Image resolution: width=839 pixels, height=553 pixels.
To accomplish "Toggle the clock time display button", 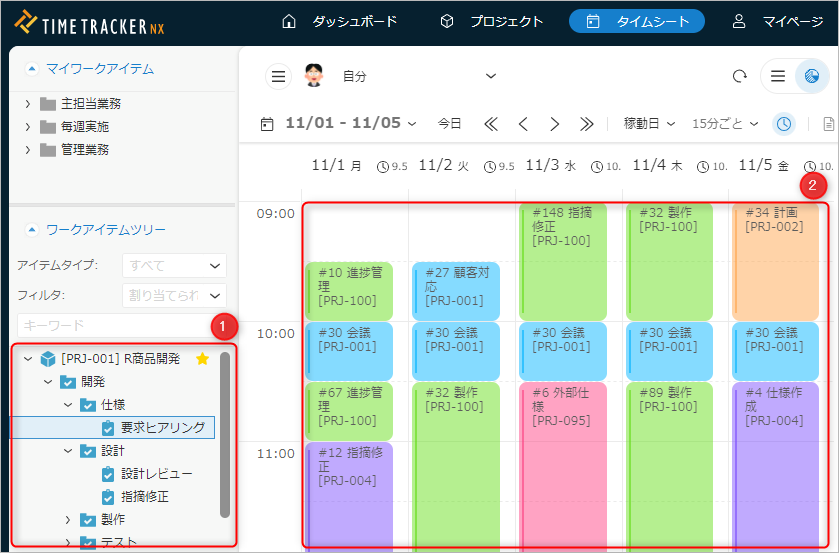I will pos(784,124).
